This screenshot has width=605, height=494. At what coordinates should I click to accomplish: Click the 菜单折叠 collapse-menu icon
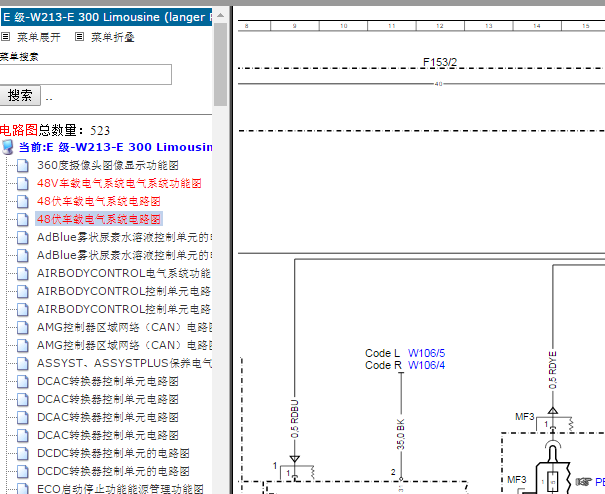79,37
